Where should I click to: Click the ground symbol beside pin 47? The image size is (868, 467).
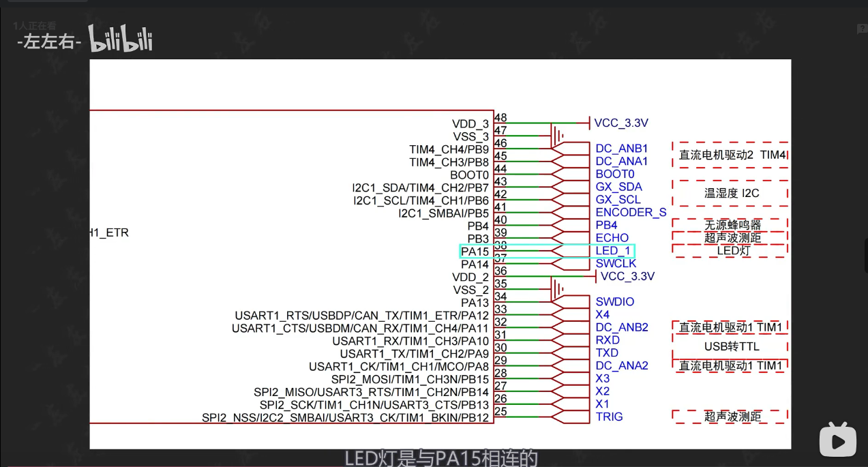pos(558,137)
